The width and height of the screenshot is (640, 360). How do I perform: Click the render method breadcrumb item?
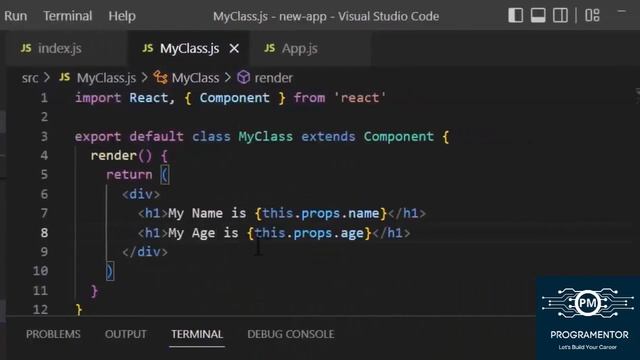pos(273,78)
